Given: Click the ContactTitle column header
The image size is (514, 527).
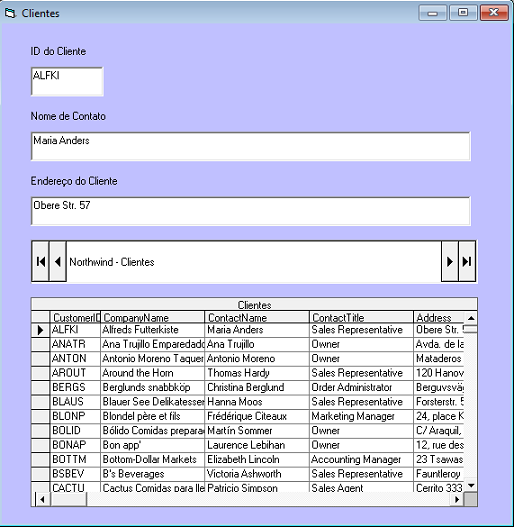Looking at the screenshot, I should (361, 317).
